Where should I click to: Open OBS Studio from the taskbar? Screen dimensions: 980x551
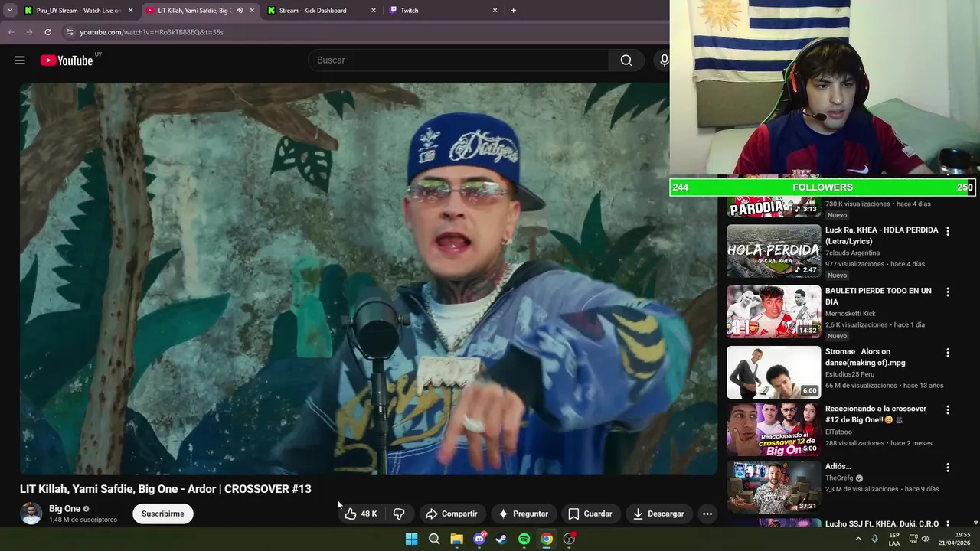pos(569,539)
